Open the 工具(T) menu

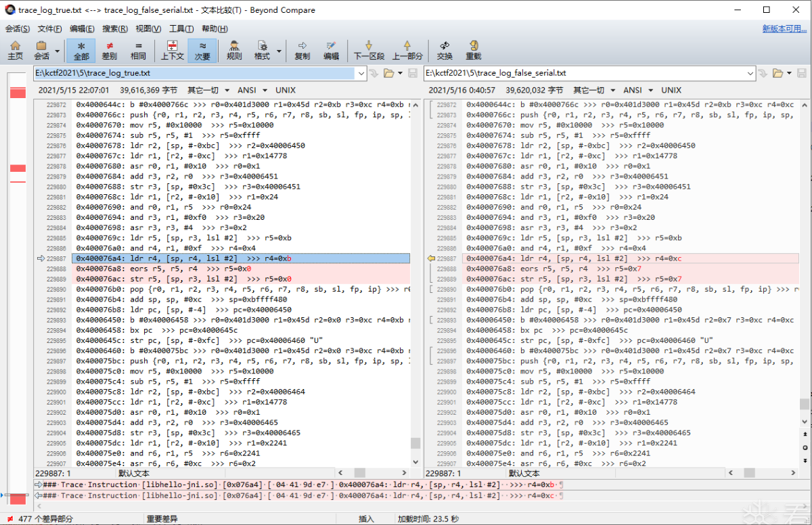pyautogui.click(x=181, y=28)
